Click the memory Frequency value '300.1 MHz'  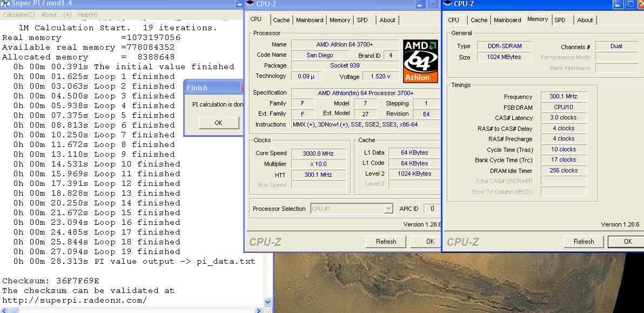point(563,97)
